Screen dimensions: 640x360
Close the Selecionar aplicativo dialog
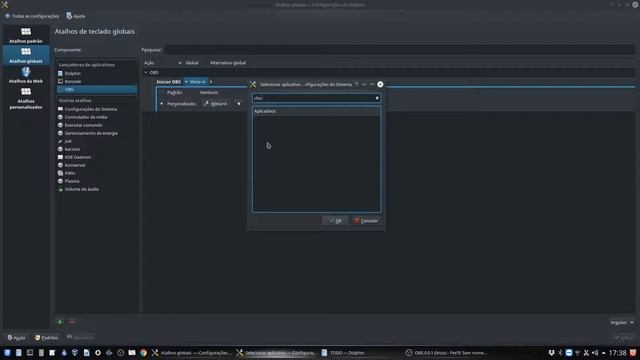point(380,84)
